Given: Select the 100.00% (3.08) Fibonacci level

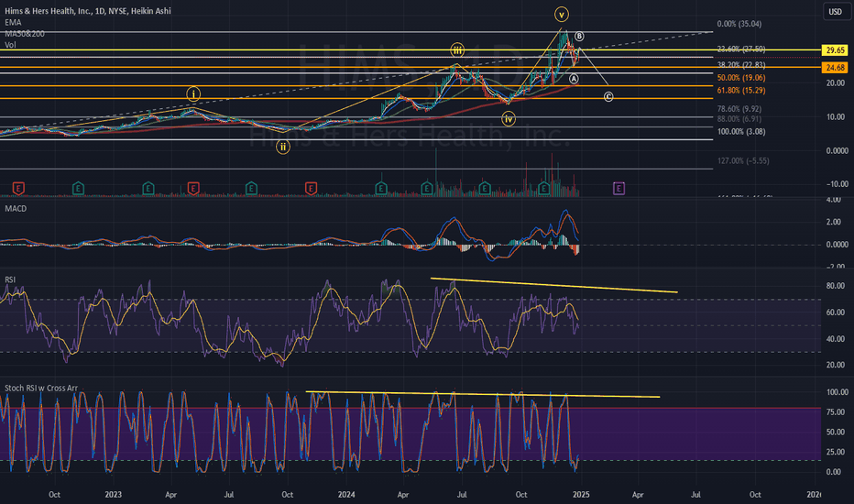Looking at the screenshot, I should pos(741,132).
